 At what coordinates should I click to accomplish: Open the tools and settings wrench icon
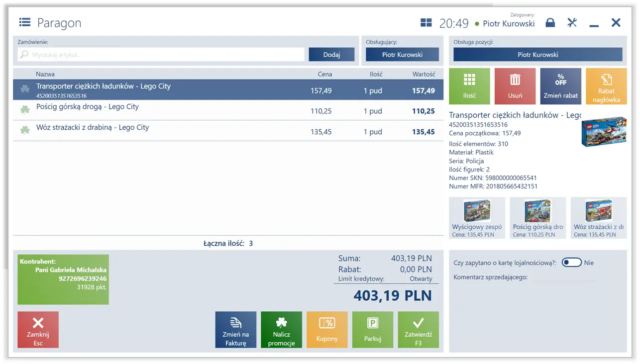[572, 22]
